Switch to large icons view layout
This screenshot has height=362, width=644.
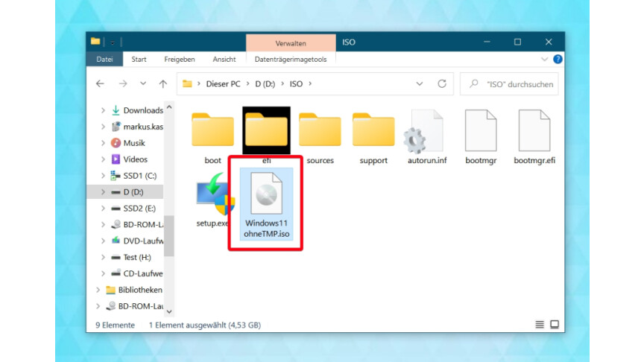click(x=555, y=325)
